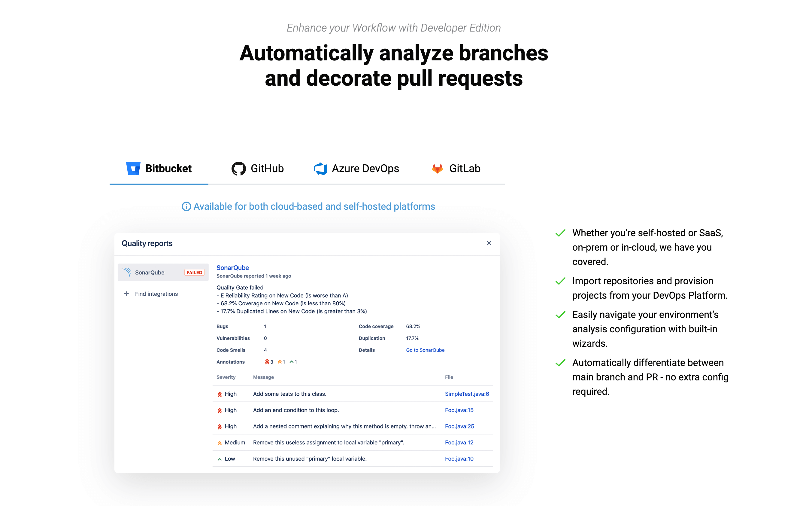
Task: Click the info icon beside availability note
Action: 186,206
